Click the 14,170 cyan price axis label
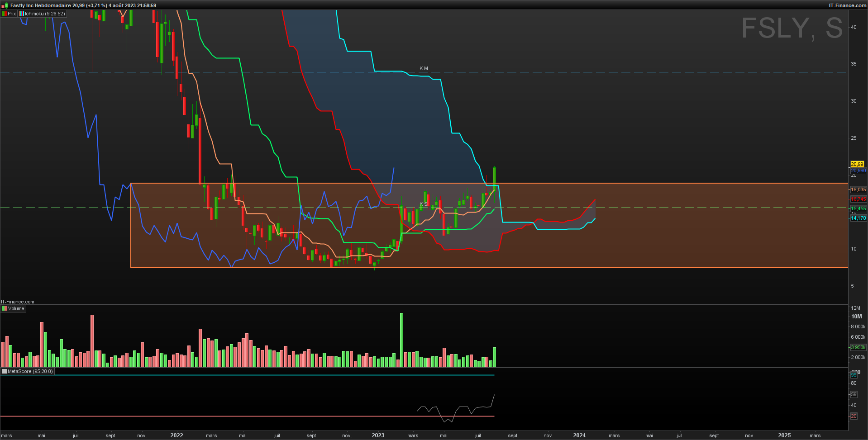This screenshot has width=868, height=440. pyautogui.click(x=858, y=218)
